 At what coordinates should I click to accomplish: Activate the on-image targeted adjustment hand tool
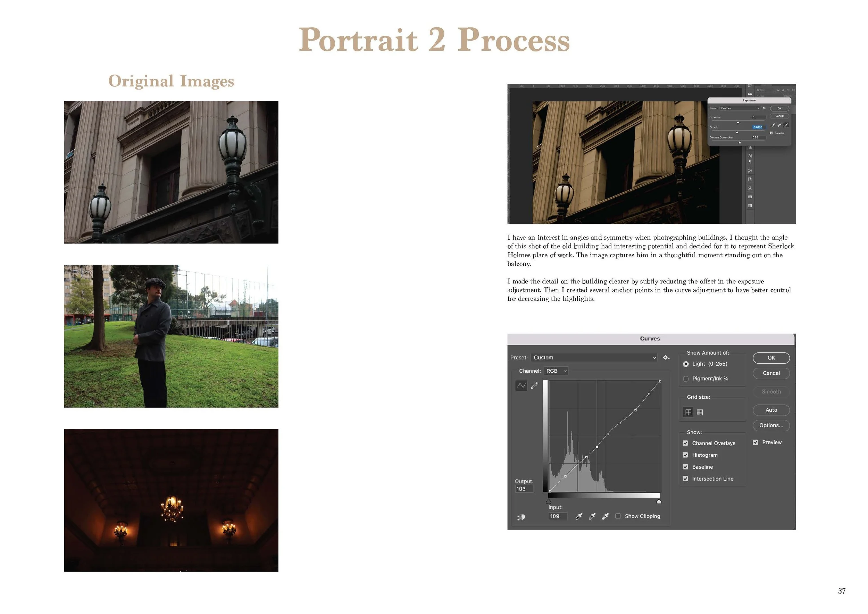pos(521,517)
